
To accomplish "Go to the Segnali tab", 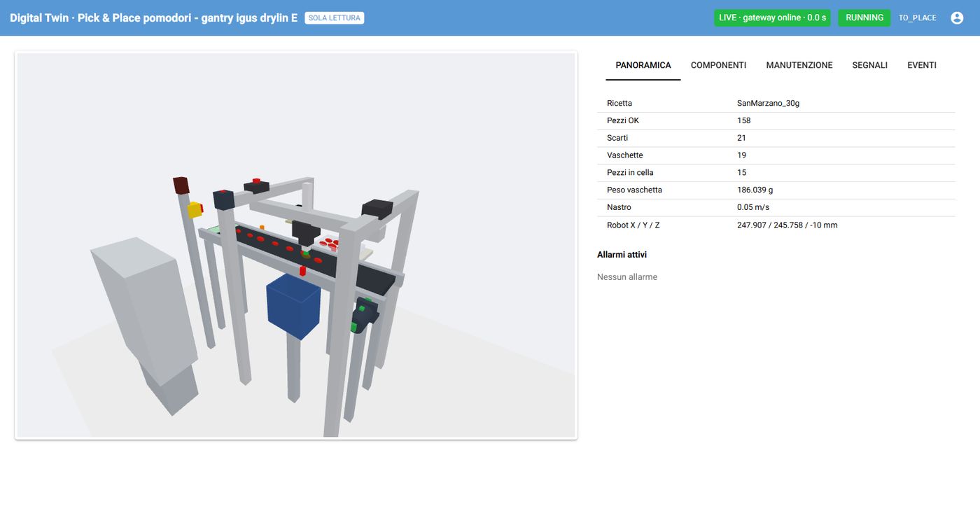I will (x=870, y=65).
